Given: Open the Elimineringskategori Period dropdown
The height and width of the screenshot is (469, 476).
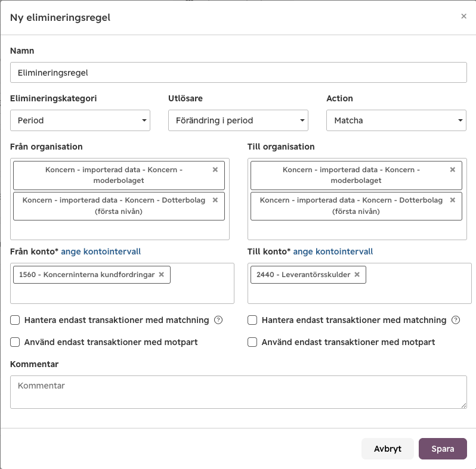Looking at the screenshot, I should pos(80,120).
